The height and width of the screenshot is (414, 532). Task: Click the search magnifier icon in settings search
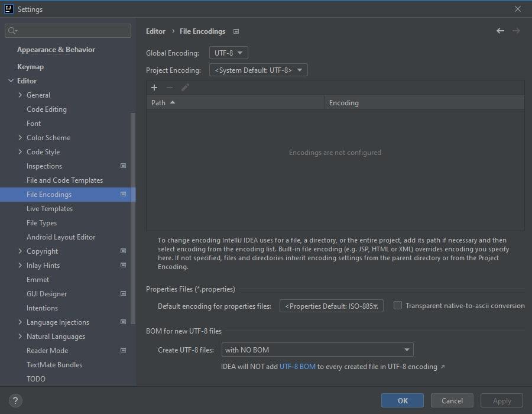tap(12, 31)
